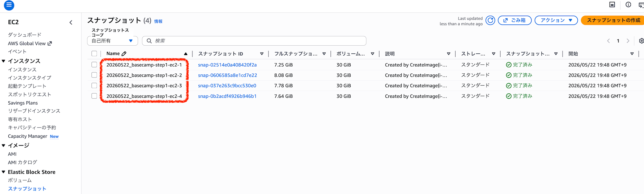Collapse the イメージ sidebar section
This screenshot has height=194, width=644.
4,145
